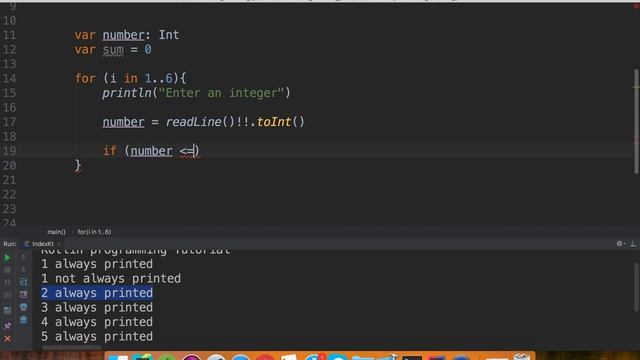Click the console vertical scrollbar
This screenshot has height=360, width=640.
[x=637, y=288]
